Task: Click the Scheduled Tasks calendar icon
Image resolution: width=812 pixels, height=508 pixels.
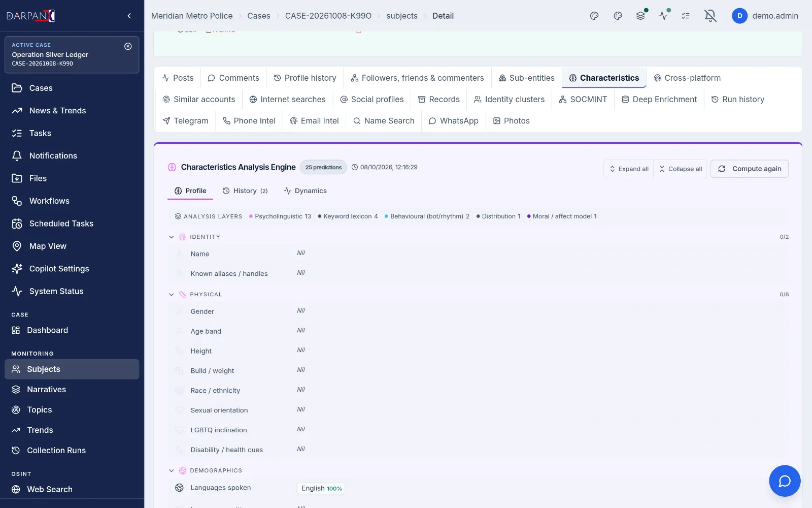Action: click(17, 224)
